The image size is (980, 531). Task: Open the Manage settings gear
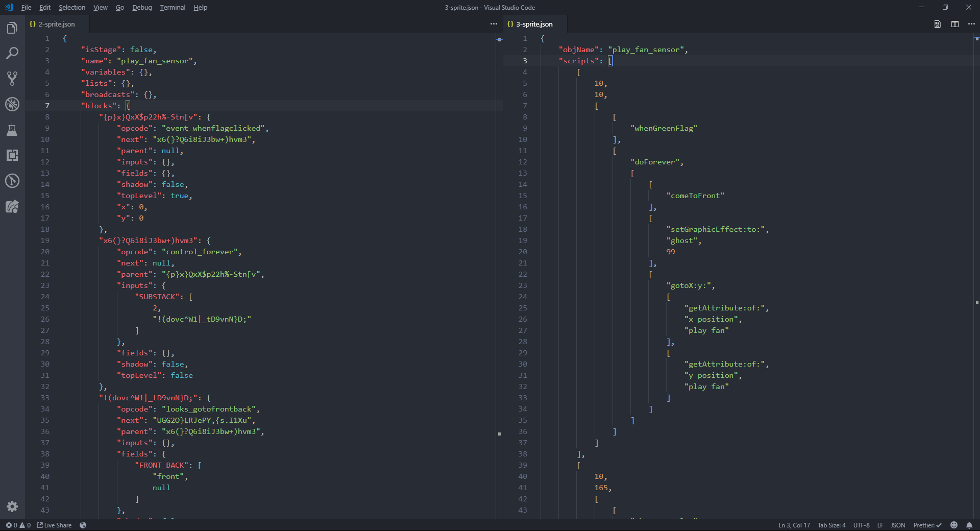coord(12,506)
